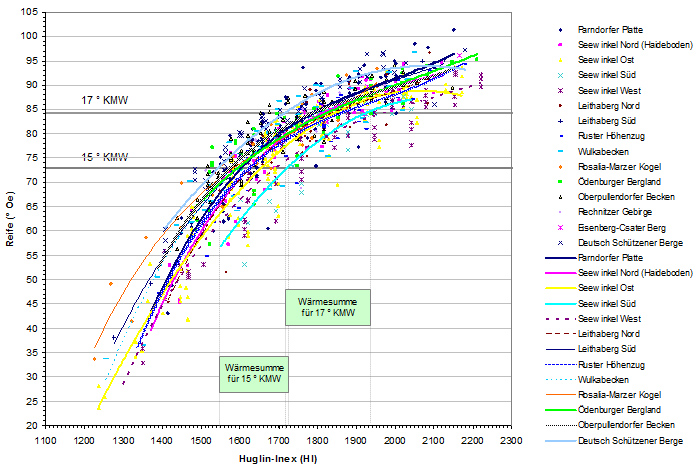This screenshot has width=700, height=468.
Task: Select Deutsch Schützener Berge light-blue trend line legend entry
Action: click(615, 441)
